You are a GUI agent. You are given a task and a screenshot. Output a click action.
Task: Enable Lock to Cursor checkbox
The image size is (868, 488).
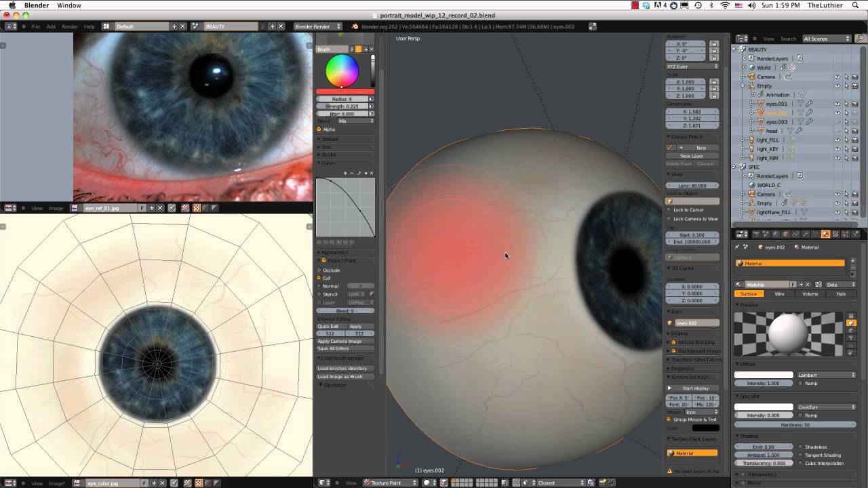[669, 209]
